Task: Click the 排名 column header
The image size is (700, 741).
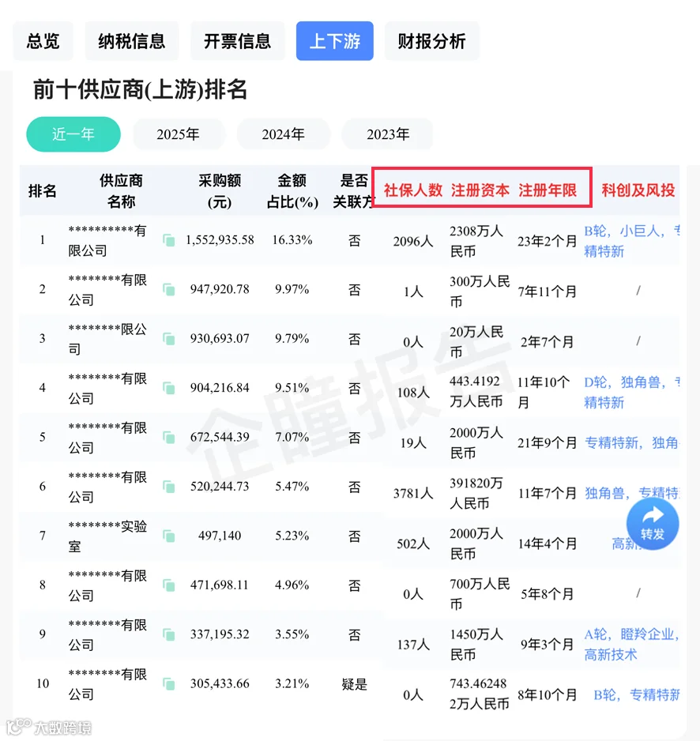Action: (43, 191)
